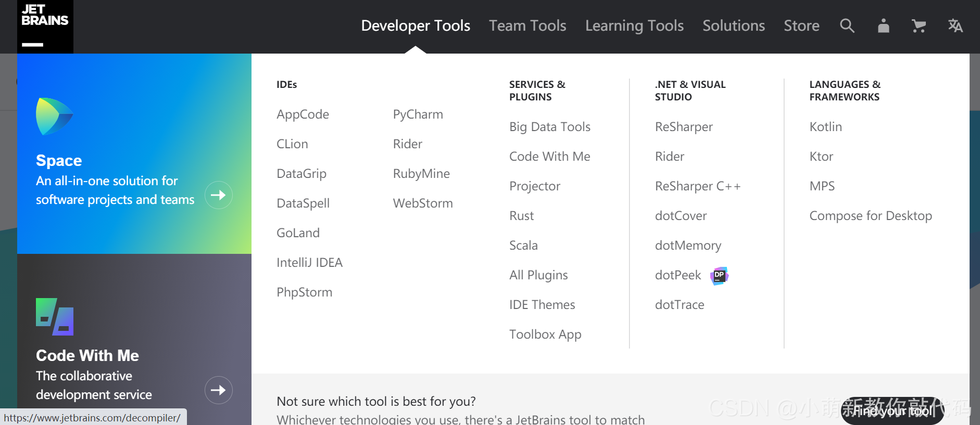This screenshot has height=425, width=980.
Task: Click the Find your tool button
Action: tap(893, 411)
